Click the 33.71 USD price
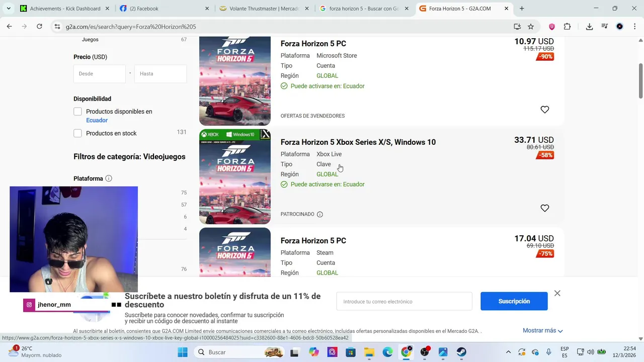Viewport: 644px width, 362px height. tap(534, 140)
